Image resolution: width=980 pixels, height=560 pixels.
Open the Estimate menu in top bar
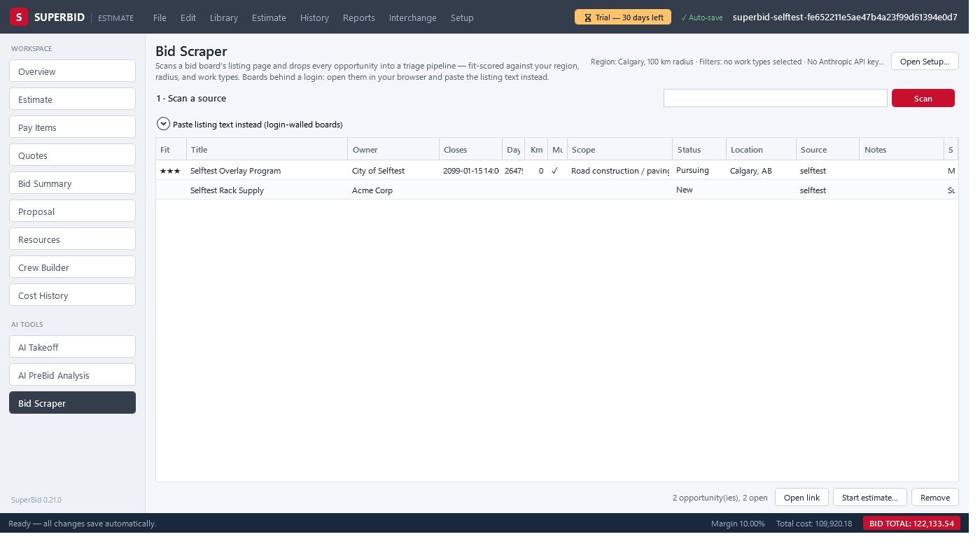pyautogui.click(x=269, y=17)
